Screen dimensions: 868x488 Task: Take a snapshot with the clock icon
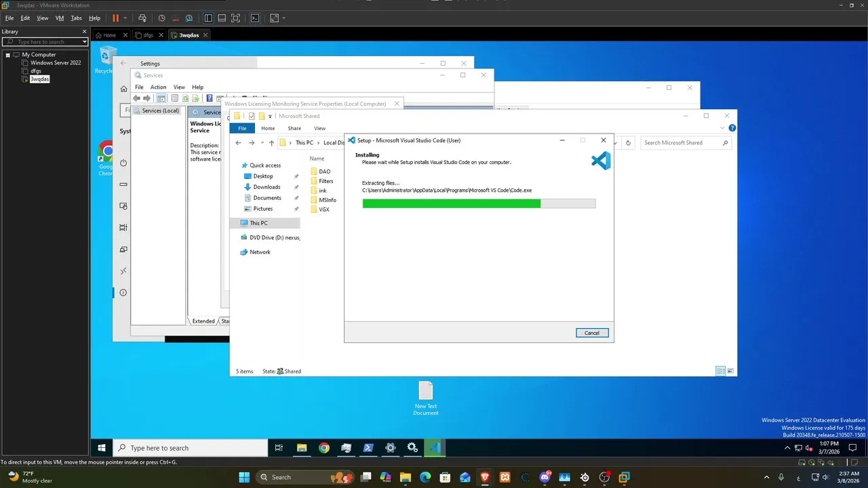[161, 18]
